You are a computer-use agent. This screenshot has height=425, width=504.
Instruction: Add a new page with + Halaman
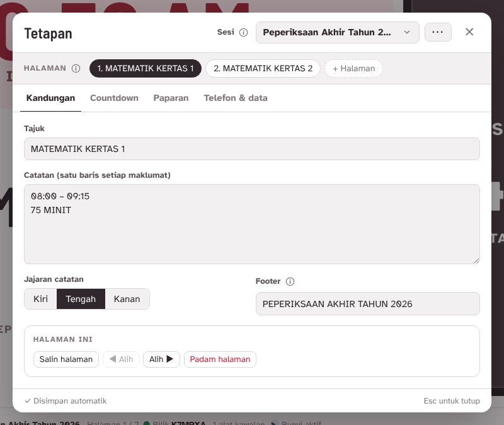tap(353, 69)
